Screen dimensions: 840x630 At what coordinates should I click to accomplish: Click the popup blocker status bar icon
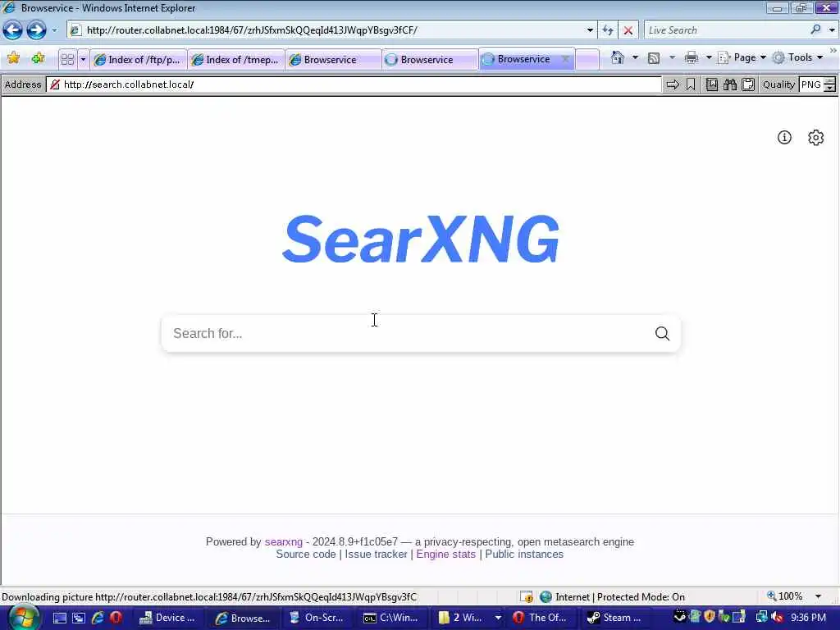point(526,597)
